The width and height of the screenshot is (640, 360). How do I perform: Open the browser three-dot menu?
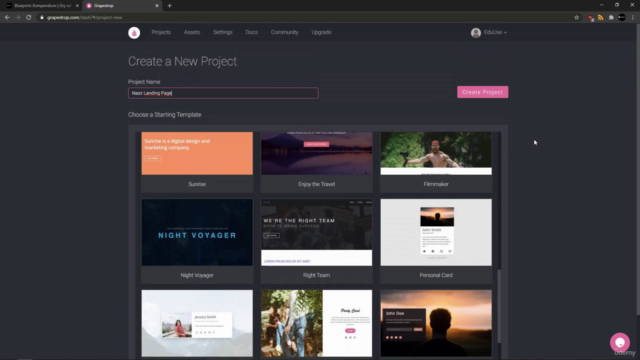[x=633, y=18]
